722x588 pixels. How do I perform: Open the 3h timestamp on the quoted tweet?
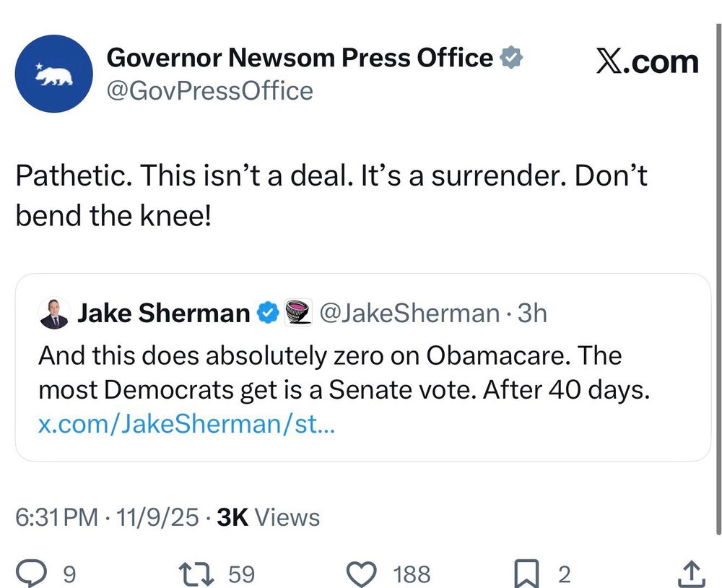[x=535, y=313]
